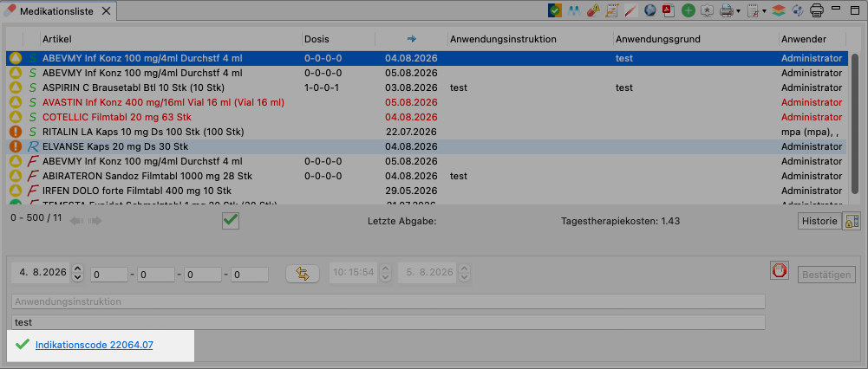Click the F icon of ABIRATERON Sandoz row

[x=33, y=176]
